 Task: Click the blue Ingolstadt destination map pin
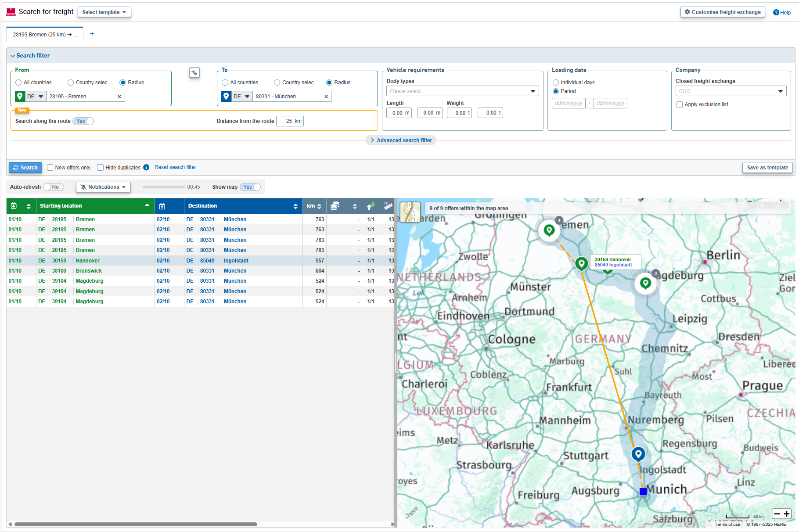click(638, 453)
